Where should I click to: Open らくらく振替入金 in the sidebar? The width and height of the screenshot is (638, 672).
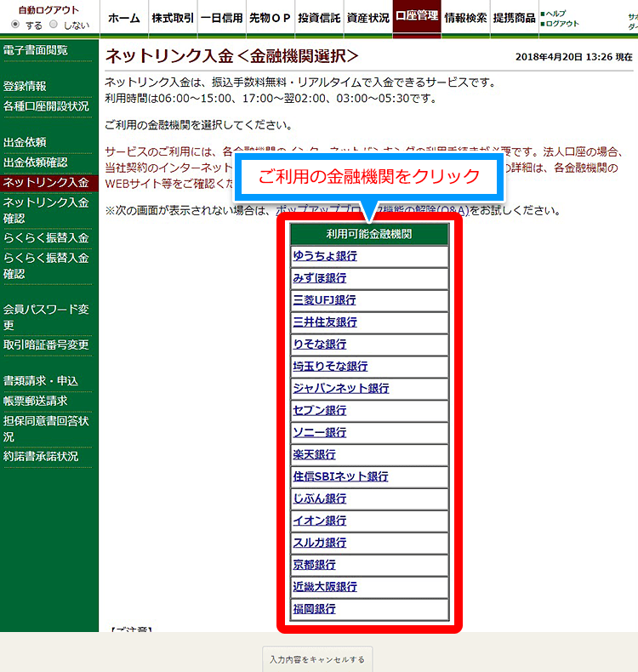click(x=46, y=238)
